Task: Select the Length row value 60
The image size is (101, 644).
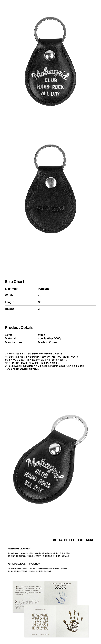Action: pos(40,302)
